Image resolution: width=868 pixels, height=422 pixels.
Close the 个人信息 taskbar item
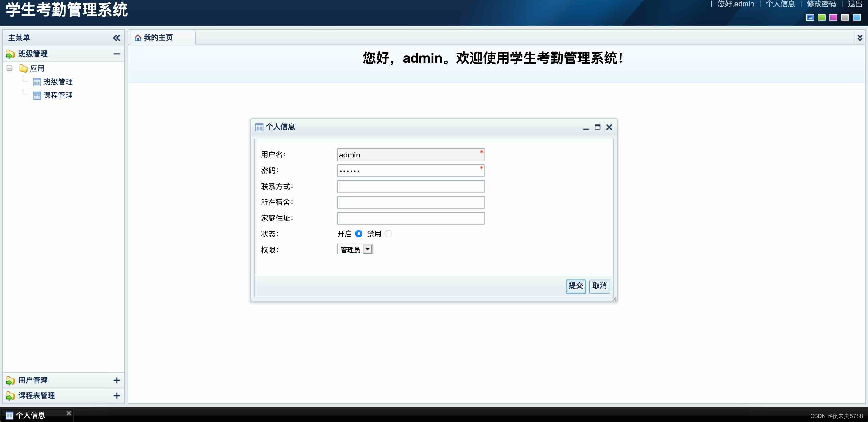pyautogui.click(x=69, y=413)
